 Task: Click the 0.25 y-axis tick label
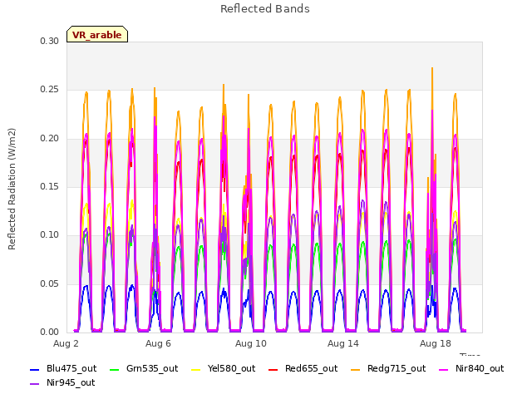point(50,90)
